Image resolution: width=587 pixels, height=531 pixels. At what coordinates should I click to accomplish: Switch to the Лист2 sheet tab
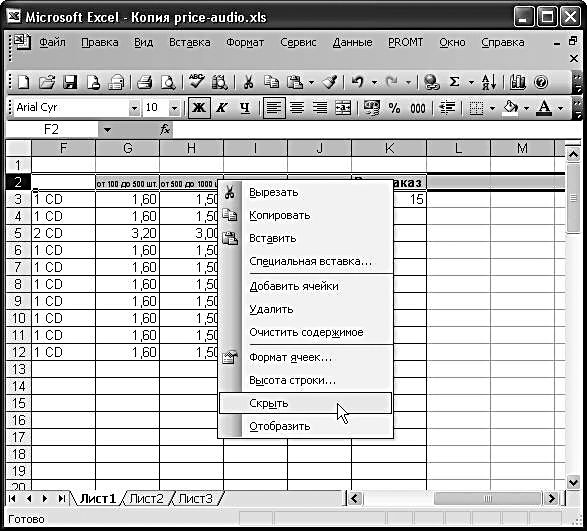click(146, 498)
